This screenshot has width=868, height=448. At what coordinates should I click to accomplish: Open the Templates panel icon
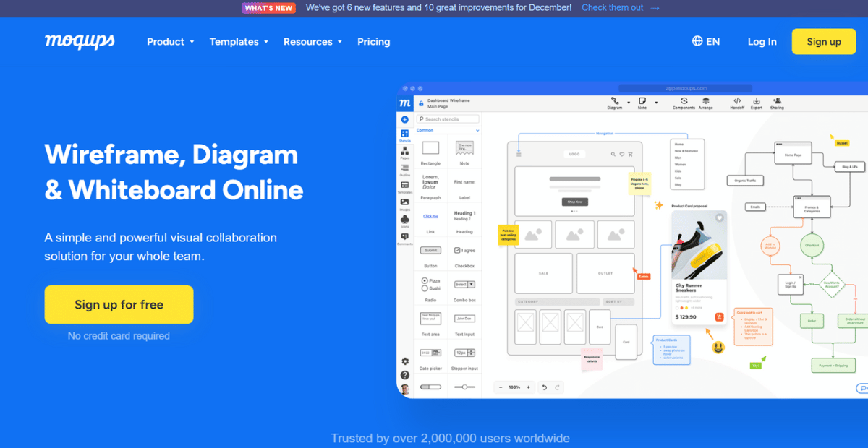click(405, 185)
